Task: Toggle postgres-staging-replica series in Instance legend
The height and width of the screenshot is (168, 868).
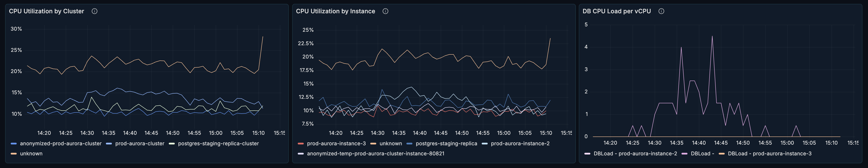Action: tap(446, 144)
